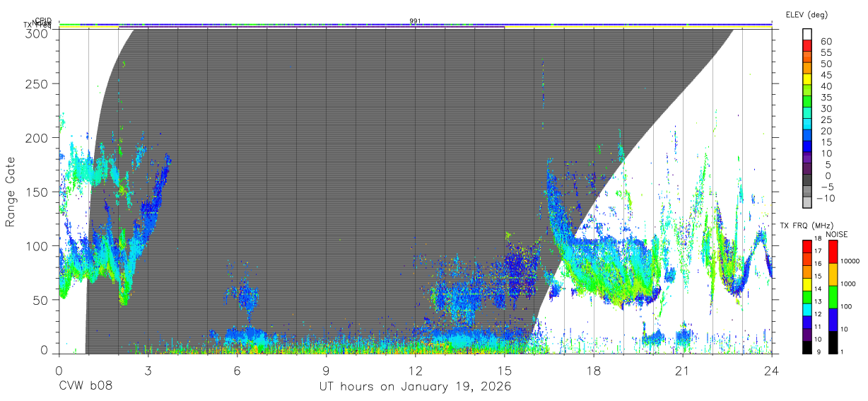Click the '15' tick on the UT hours axis
868x401 pixels.
click(504, 370)
